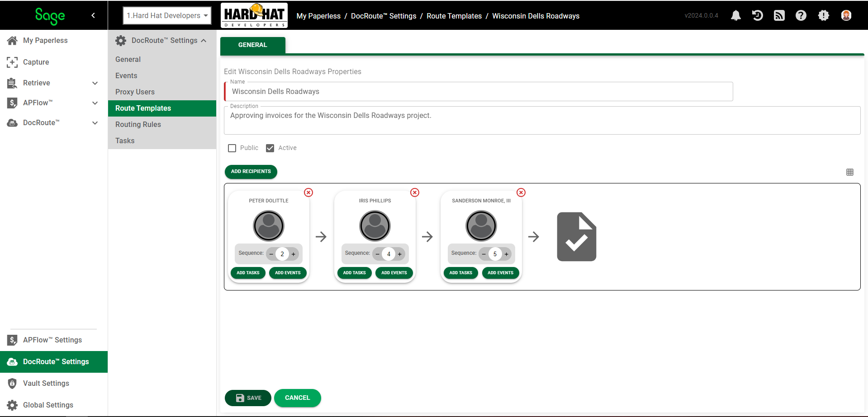Expand the APFlow menu chevron
The height and width of the screenshot is (417, 868).
95,103
